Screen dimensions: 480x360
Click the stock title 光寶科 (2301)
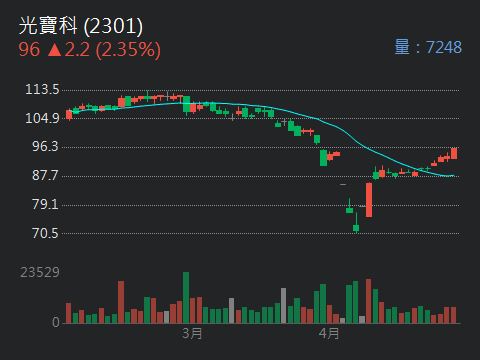click(x=81, y=26)
